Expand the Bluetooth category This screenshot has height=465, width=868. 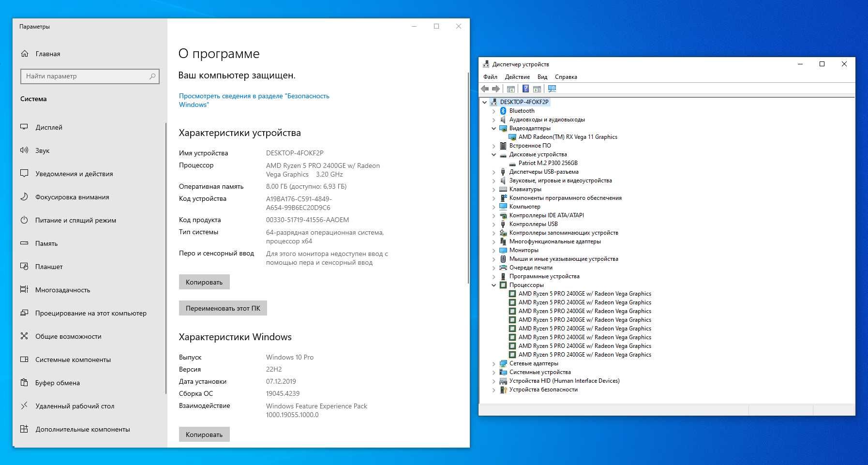(x=494, y=111)
